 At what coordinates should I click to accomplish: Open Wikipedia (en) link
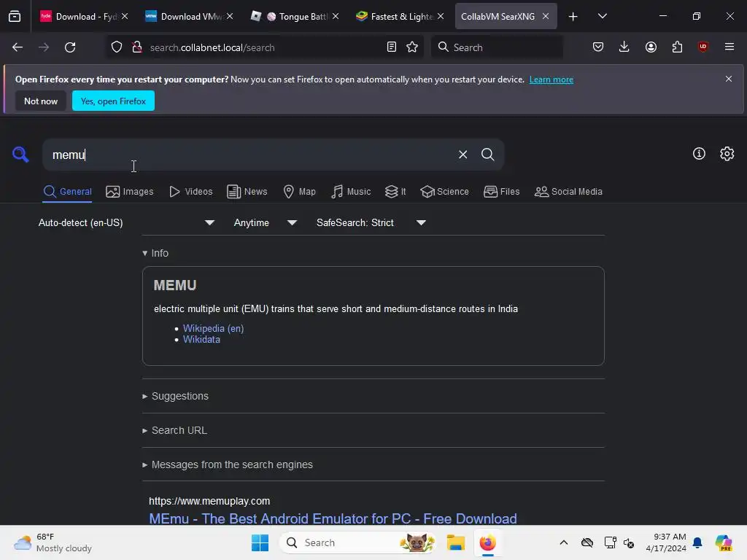click(x=214, y=329)
